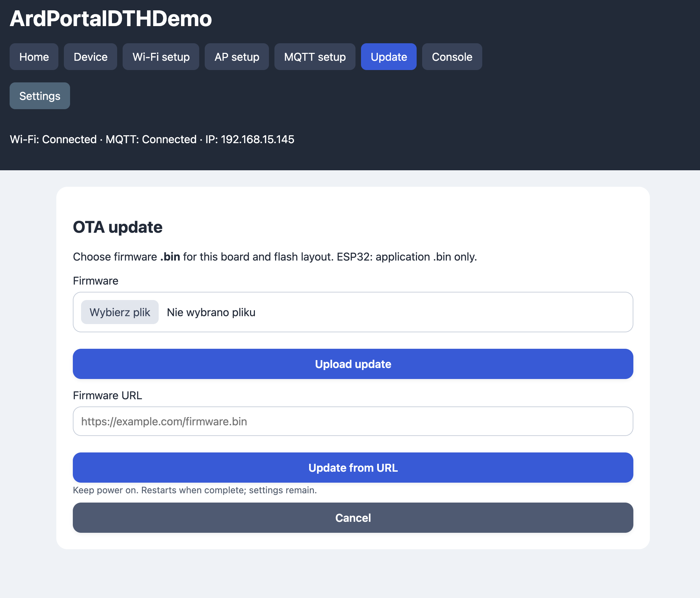
Task: Click the Wybierz plik file chooser button
Action: (120, 312)
